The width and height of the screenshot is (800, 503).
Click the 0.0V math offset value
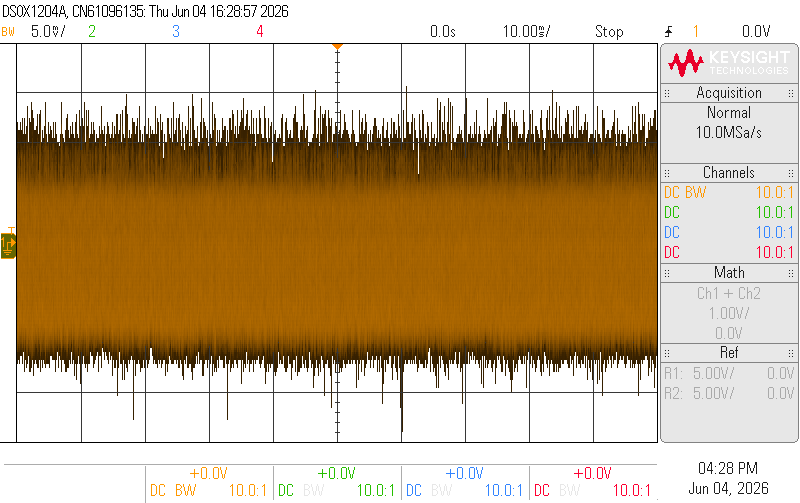[x=729, y=333]
